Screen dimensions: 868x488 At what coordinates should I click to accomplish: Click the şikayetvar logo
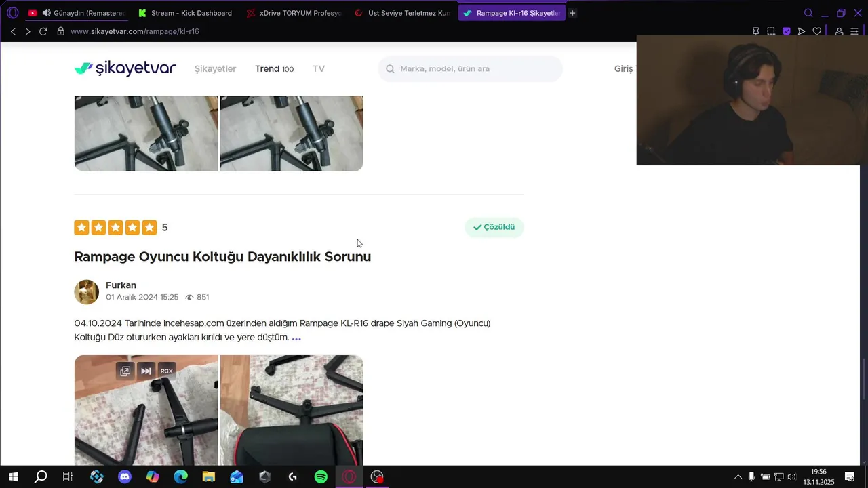[x=125, y=68]
